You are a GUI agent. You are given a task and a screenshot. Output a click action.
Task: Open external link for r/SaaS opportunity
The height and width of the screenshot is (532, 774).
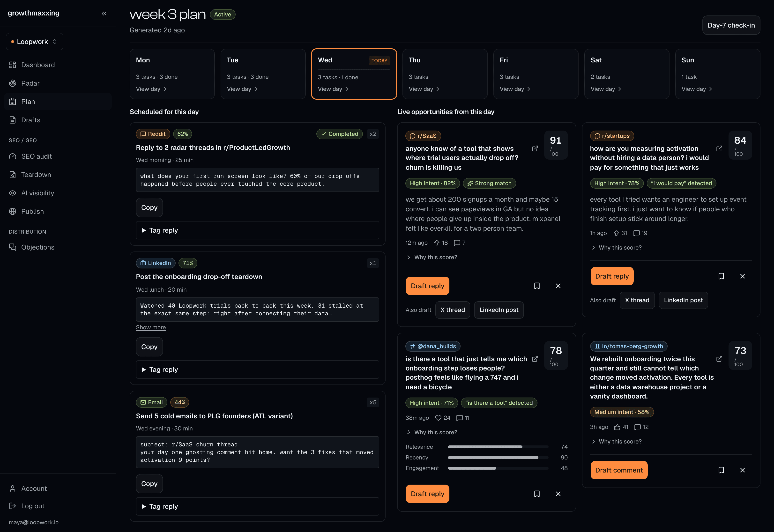point(535,148)
